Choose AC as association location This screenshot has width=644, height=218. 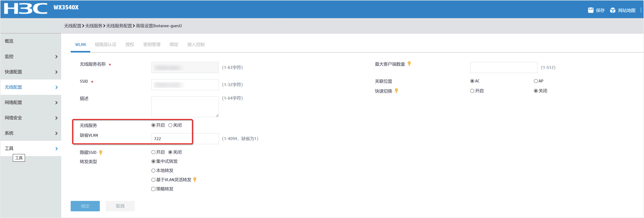click(x=472, y=81)
